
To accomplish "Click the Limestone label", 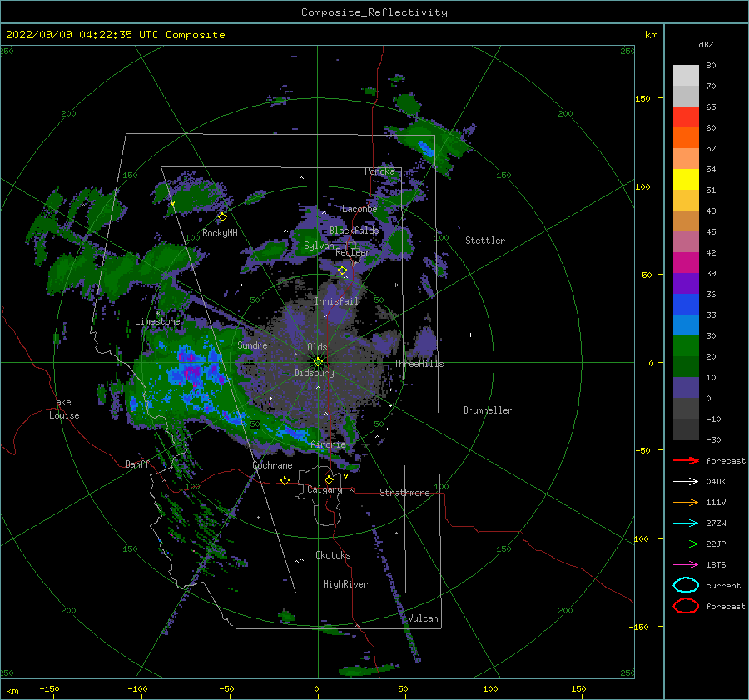I will [157, 321].
